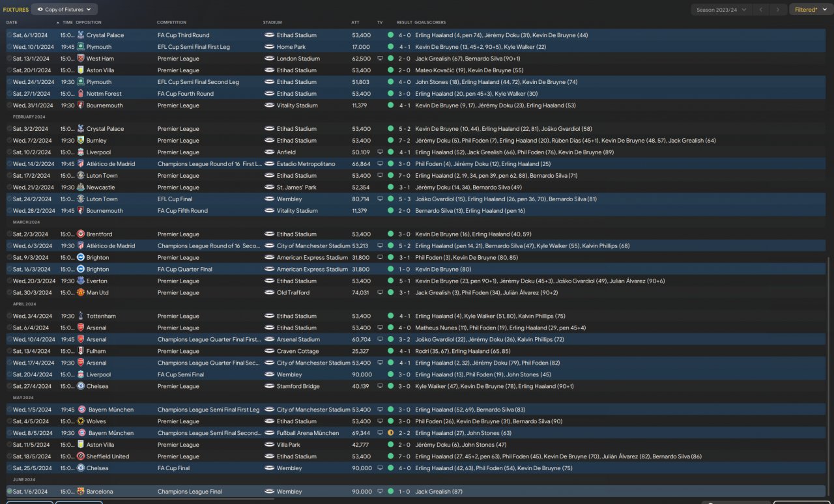Go to the next season arrow

coord(777,10)
